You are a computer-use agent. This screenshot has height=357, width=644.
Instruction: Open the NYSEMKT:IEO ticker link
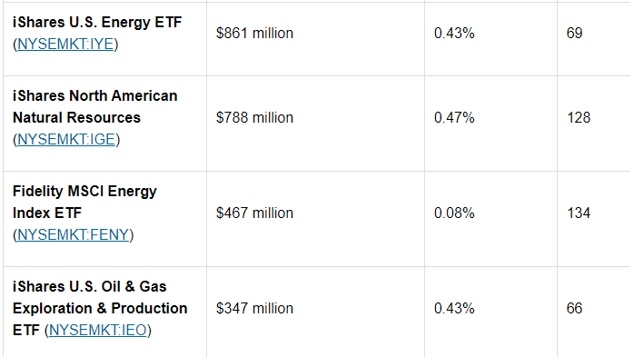pos(98,330)
